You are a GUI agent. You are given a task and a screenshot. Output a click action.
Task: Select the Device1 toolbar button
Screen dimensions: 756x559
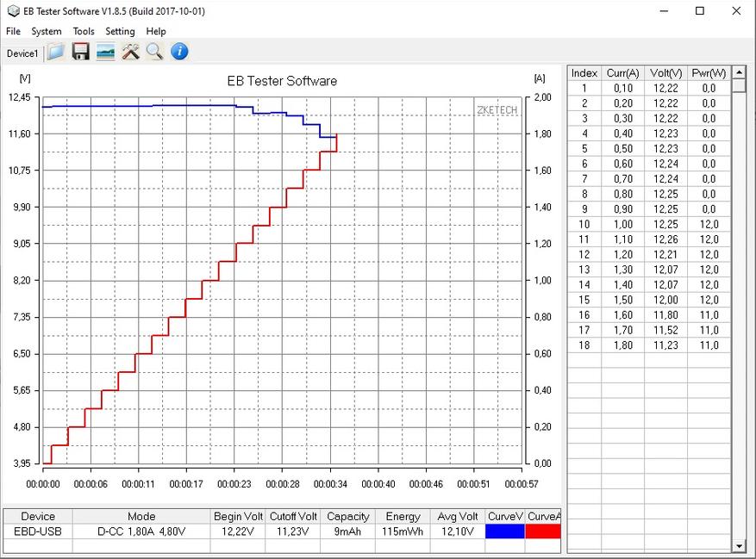point(22,53)
